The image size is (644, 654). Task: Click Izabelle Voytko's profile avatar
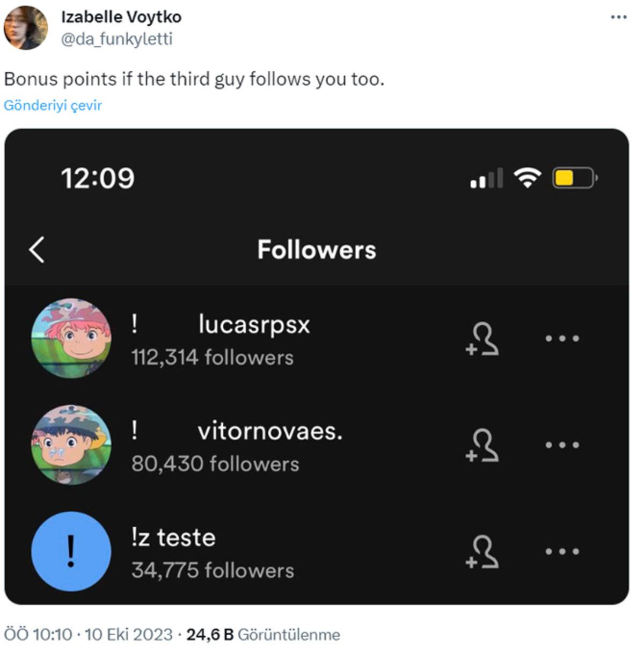click(x=26, y=28)
